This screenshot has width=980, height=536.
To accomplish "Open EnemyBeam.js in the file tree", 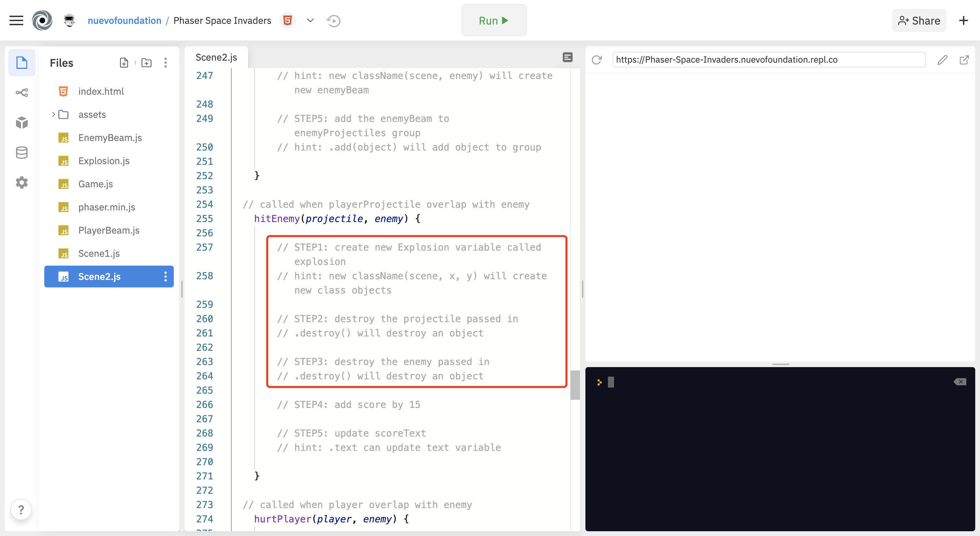I will 110,138.
